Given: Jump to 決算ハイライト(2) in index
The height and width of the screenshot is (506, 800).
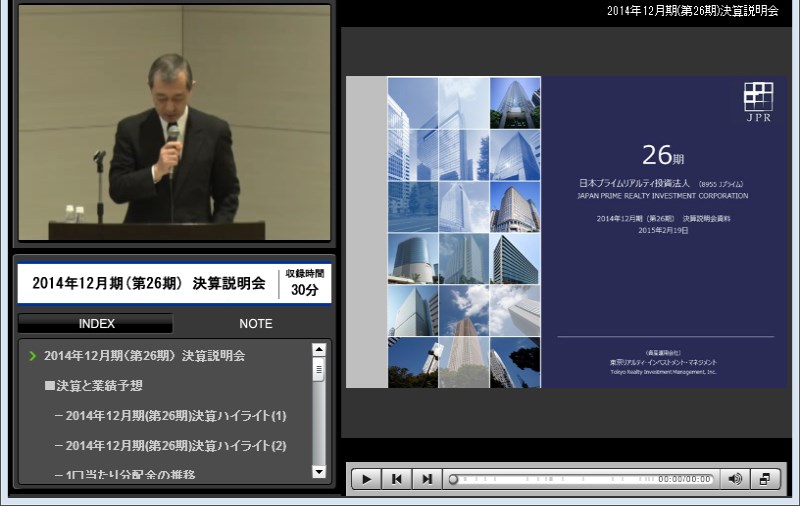Looking at the screenshot, I should [170, 446].
